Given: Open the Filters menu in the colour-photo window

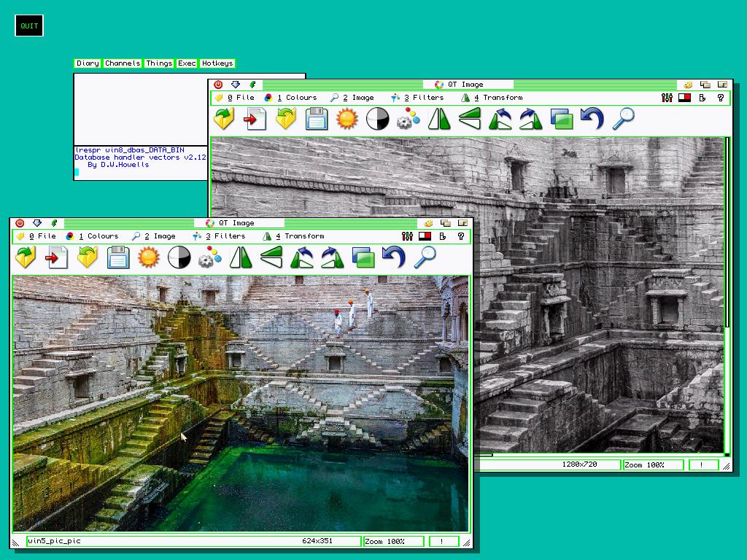Looking at the screenshot, I should (219, 236).
